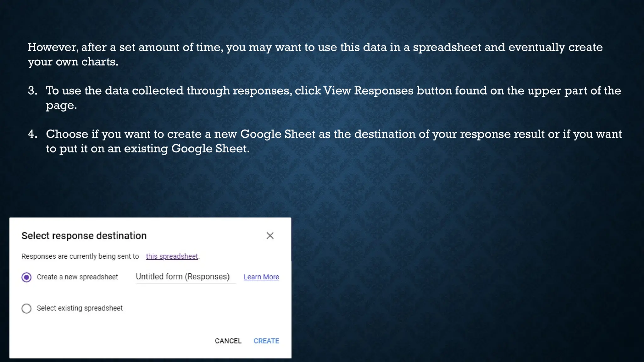
Task: Close the Select response destination dialog
Action: (x=270, y=236)
